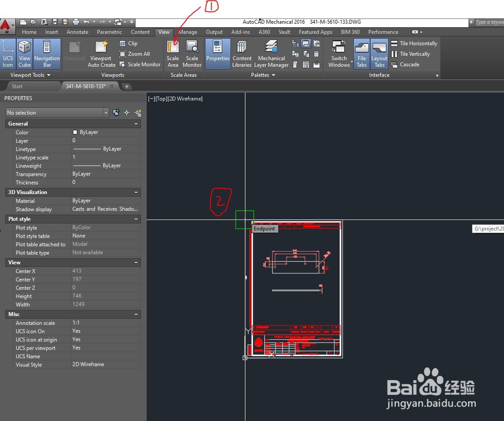Expand the Viewport Tools panel dropdown
Screen dimensions: 504x421
pos(31,75)
